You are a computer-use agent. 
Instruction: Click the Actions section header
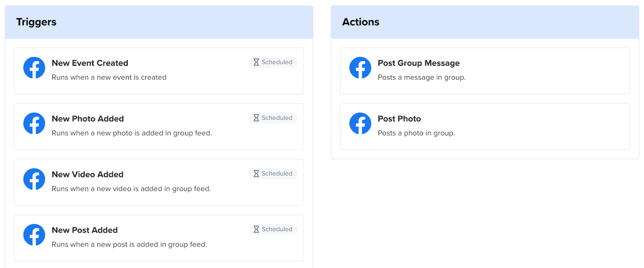485,22
